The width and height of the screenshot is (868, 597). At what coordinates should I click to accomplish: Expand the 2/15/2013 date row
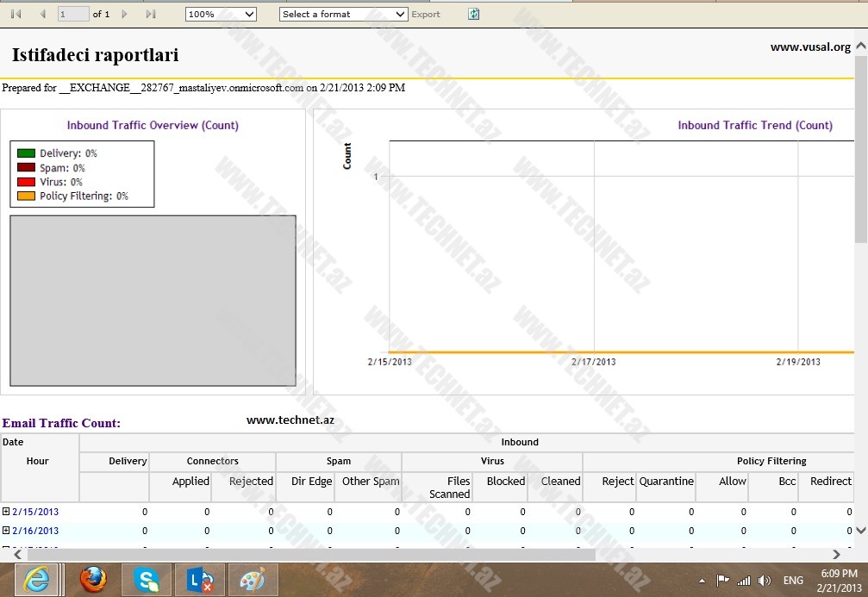pyautogui.click(x=6, y=512)
